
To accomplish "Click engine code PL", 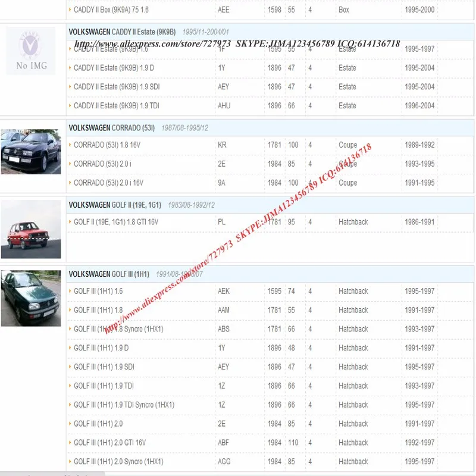I will point(221,222).
